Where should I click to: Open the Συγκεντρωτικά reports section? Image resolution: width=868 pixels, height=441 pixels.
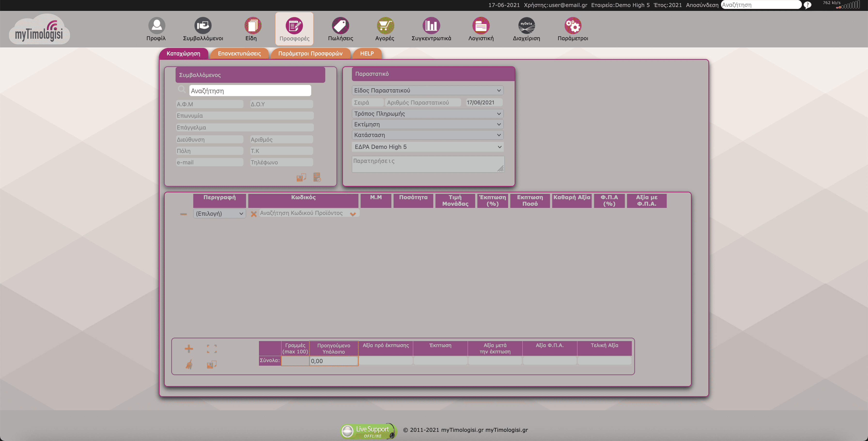(x=431, y=29)
